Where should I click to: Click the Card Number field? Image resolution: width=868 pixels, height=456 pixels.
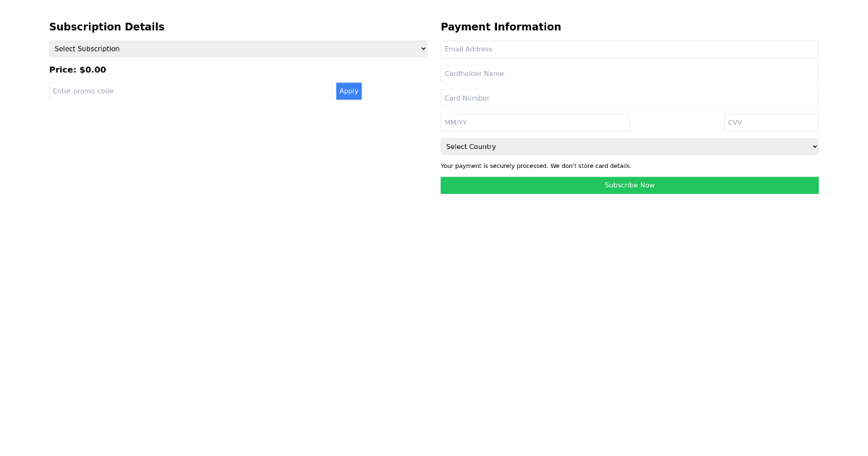[x=629, y=98]
